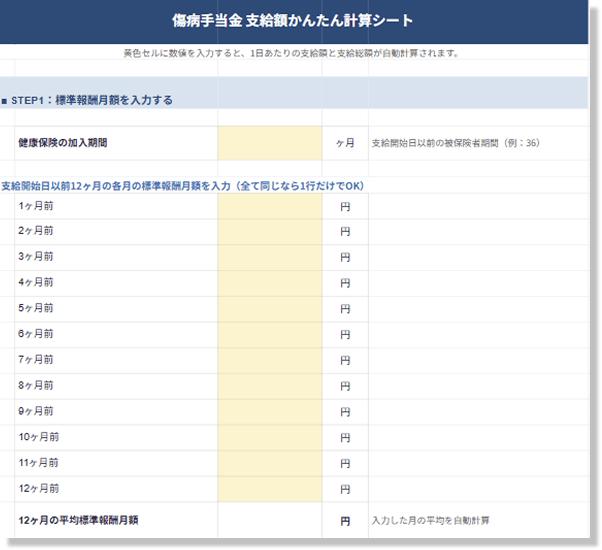Click the 12ヶ月の平均標準報酬月額 result cell
The width and height of the screenshot is (602, 550).
tap(270, 520)
